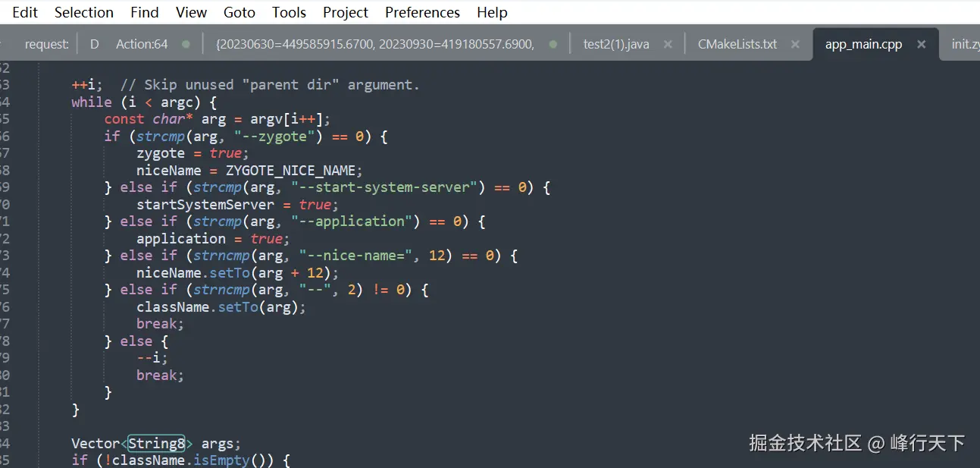Screen dimensions: 980x468
Task: Close the app_main.cpp tab
Action: [x=922, y=44]
